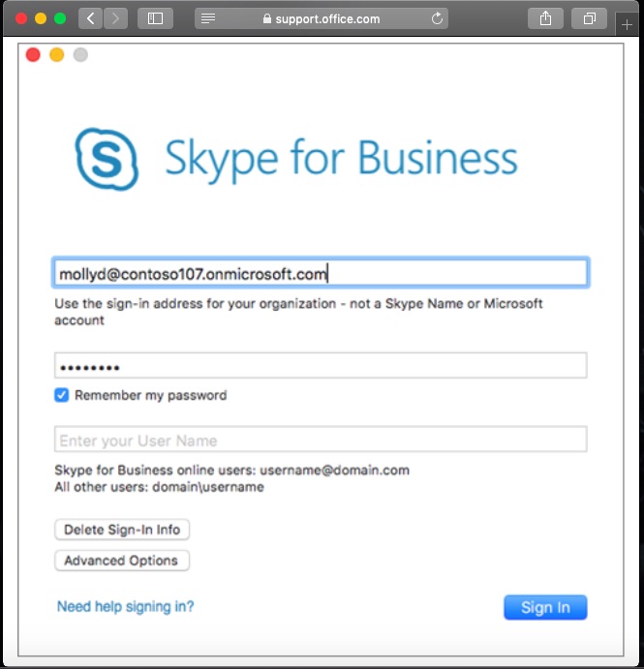Click the Skype for Business logo
This screenshot has width=644, height=669.
pyautogui.click(x=107, y=159)
